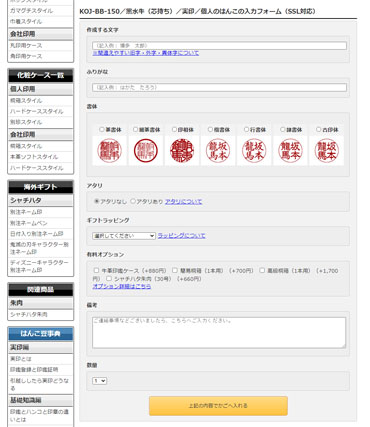Open the gift wrapping 選択してください dropdown
Image resolution: width=370 pixels, height=427 pixels.
(124, 236)
